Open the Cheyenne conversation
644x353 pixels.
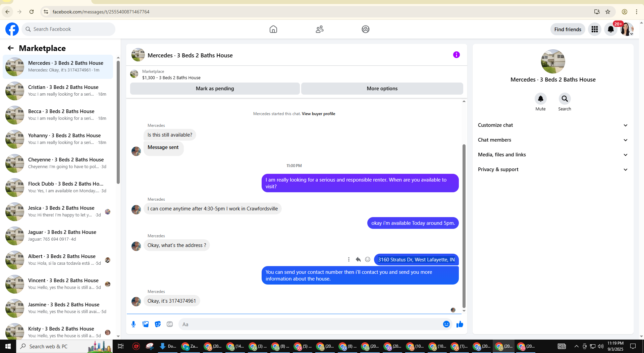tap(58, 163)
